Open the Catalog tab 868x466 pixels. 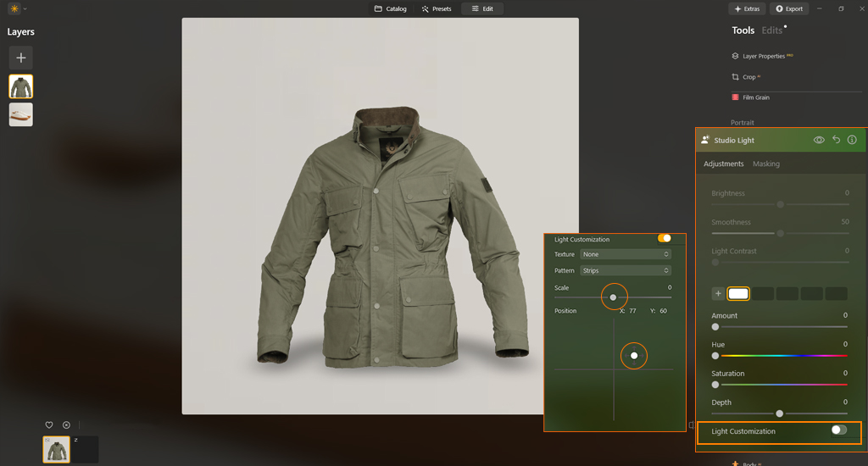coord(390,8)
